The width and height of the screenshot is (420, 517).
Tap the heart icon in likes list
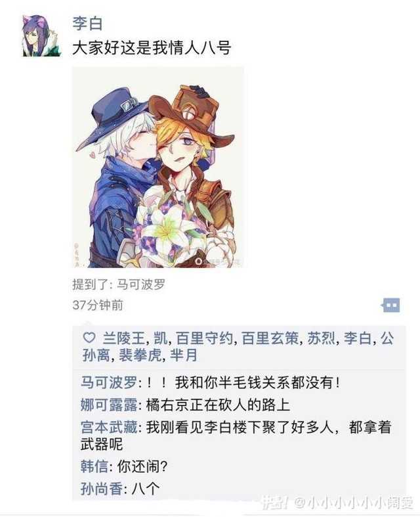pos(89,338)
